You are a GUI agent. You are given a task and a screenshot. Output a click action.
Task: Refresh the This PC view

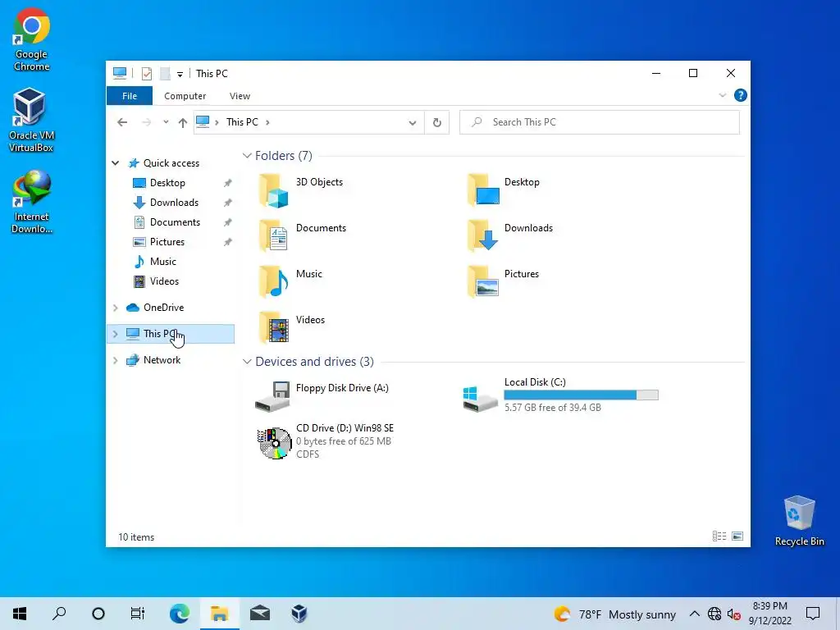pyautogui.click(x=437, y=123)
